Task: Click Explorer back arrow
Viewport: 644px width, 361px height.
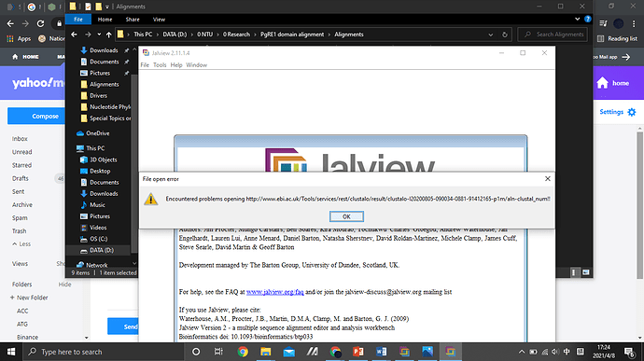Action: 74,35
